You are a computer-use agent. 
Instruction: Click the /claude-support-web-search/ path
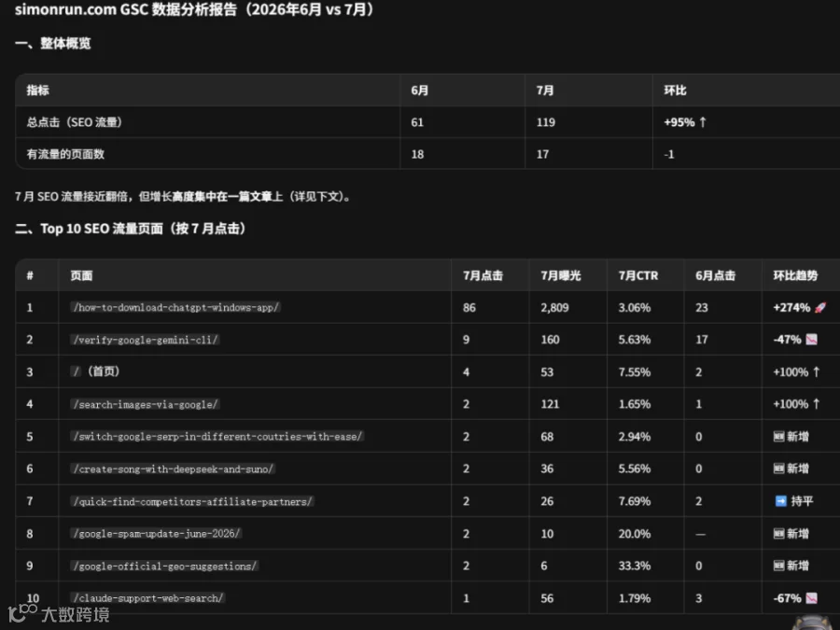tap(147, 598)
